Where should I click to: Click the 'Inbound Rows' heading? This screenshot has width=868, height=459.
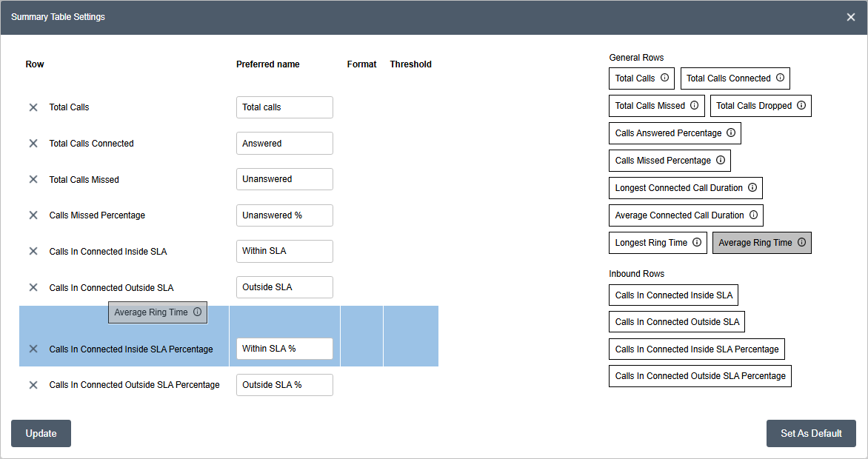click(637, 273)
